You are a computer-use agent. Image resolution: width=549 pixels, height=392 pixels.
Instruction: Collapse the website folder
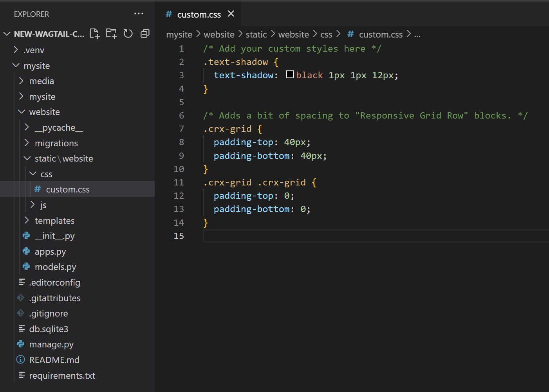click(44, 112)
